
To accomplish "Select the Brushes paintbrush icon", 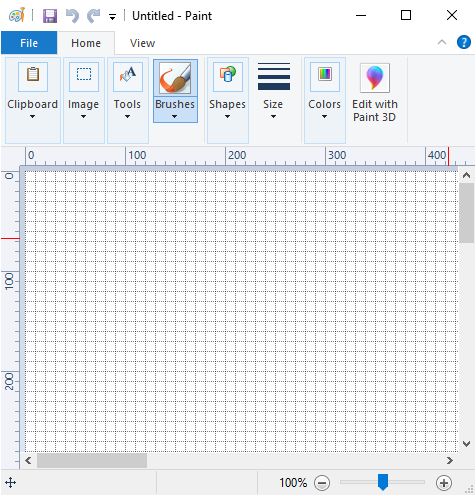I will [x=175, y=78].
